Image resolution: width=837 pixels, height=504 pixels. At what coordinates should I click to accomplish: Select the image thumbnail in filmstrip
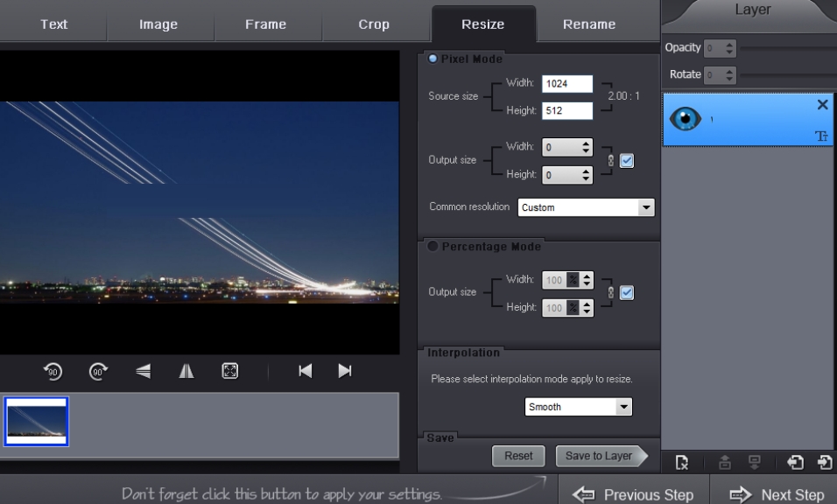tap(36, 422)
